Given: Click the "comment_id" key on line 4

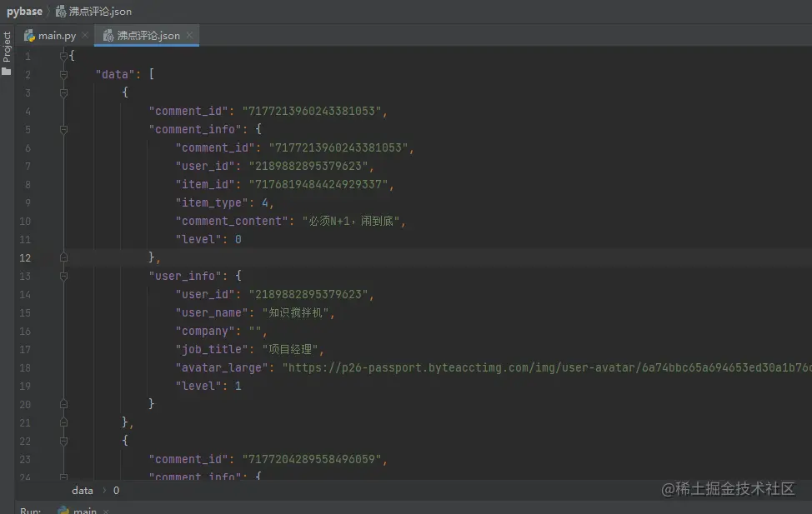Looking at the screenshot, I should point(189,111).
